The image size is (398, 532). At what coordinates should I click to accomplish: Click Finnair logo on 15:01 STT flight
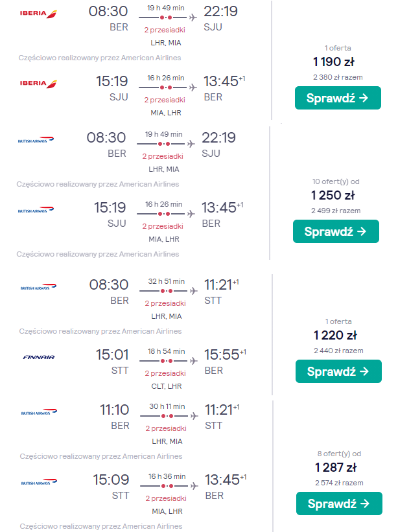[x=39, y=357]
